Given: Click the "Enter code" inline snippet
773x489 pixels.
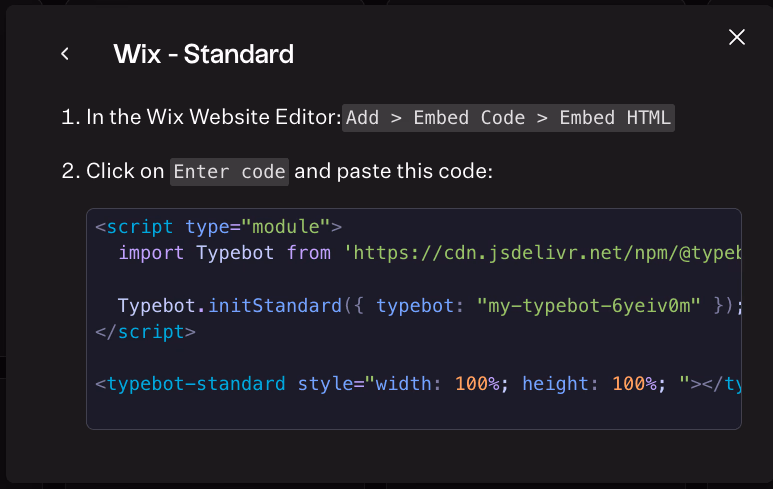Looking at the screenshot, I should tap(230, 171).
